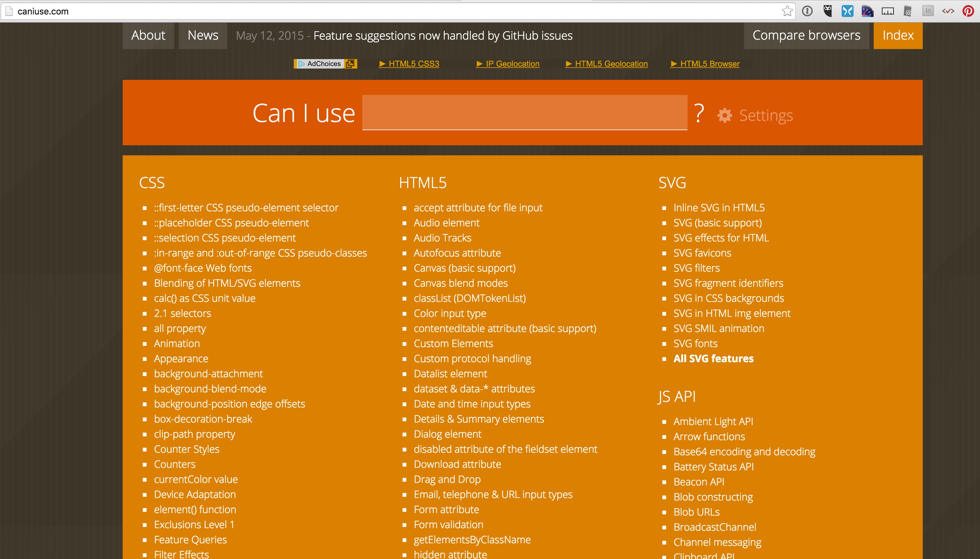The width and height of the screenshot is (980, 559).
Task: Open Audio element feature
Action: tap(447, 223)
